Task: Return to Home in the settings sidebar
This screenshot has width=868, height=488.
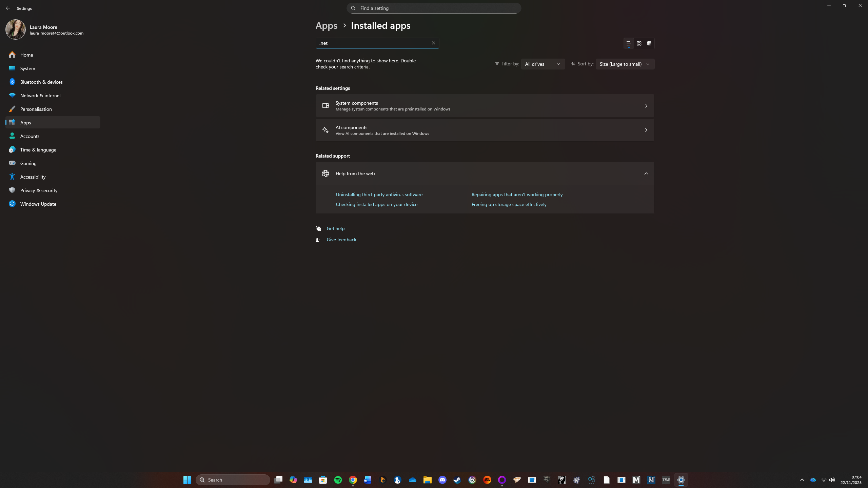Action: coord(26,55)
